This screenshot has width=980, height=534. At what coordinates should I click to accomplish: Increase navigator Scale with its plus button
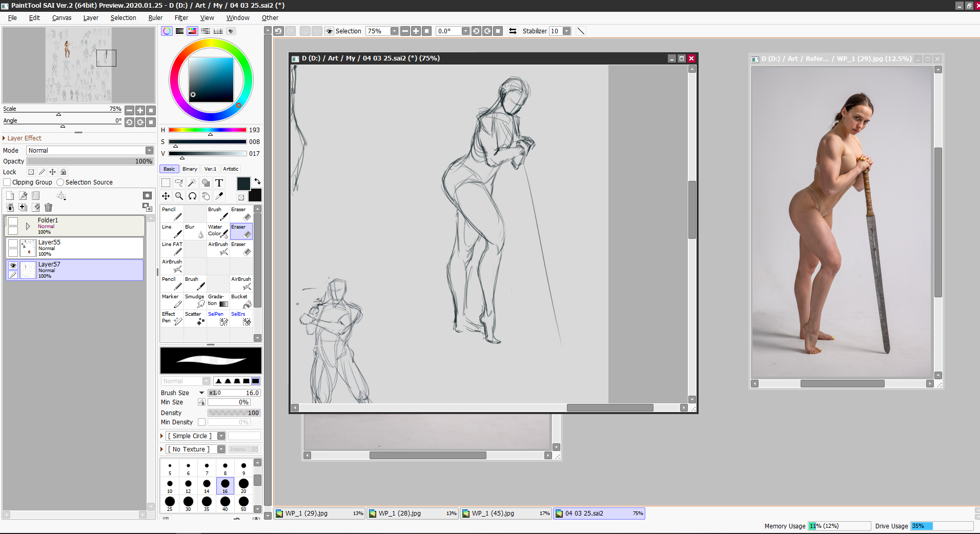(140, 111)
